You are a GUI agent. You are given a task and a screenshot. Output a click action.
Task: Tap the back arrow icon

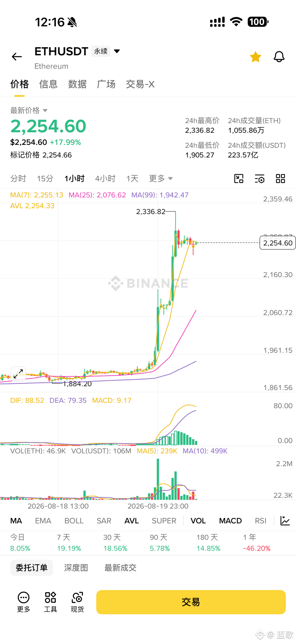click(x=17, y=57)
